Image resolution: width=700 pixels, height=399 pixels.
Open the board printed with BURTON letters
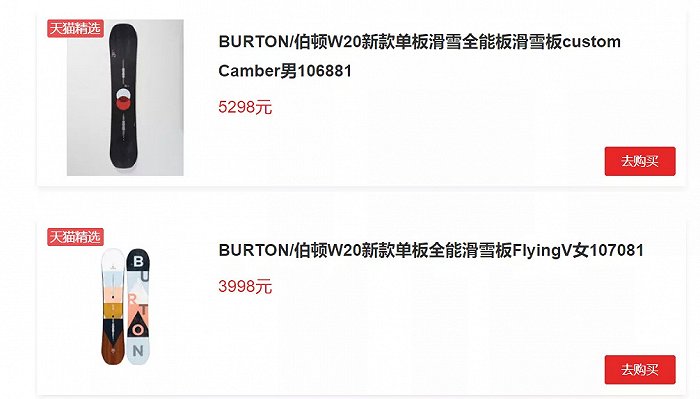(x=138, y=306)
